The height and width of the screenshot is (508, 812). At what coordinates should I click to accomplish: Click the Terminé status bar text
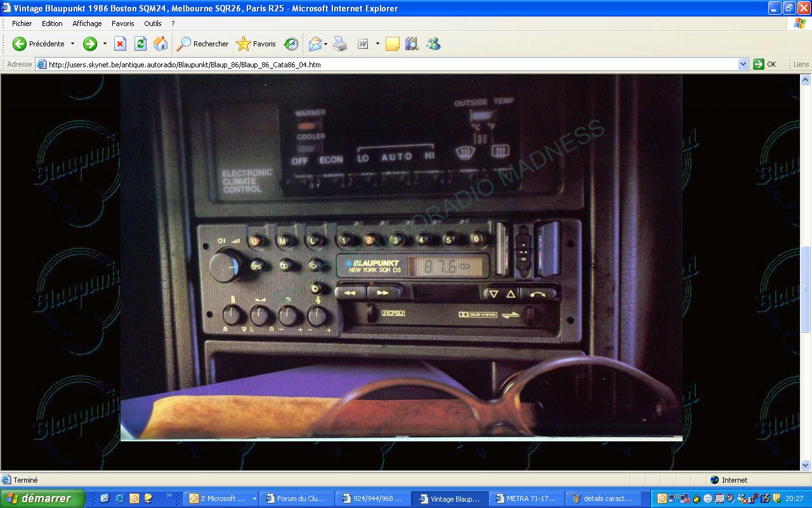25,480
